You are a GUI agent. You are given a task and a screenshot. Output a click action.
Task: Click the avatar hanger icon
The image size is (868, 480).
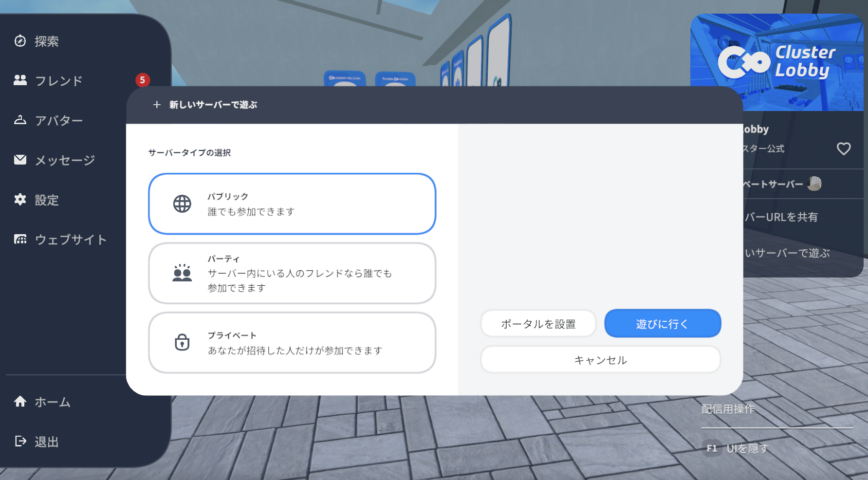(x=20, y=120)
